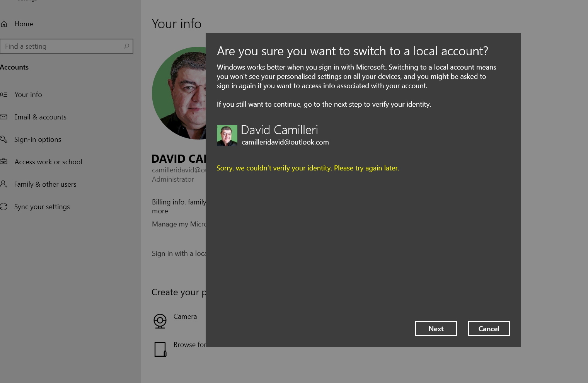Select the Camera option label
Image resolution: width=588 pixels, height=383 pixels.
click(x=185, y=317)
